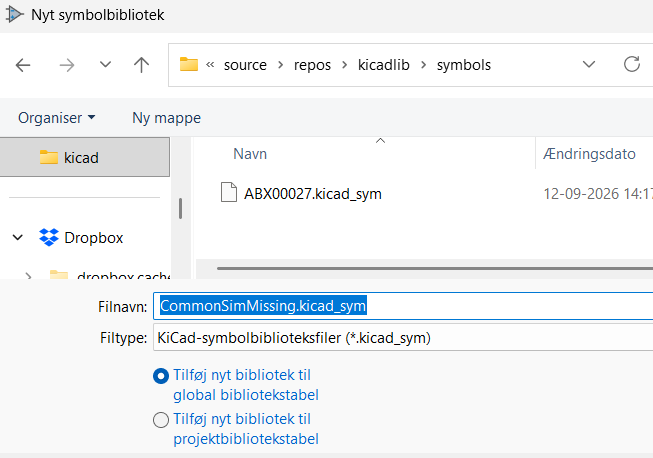653x458 pixels.
Task: Click the date 12-09-2026 of ABX00027
Action: pos(581,194)
